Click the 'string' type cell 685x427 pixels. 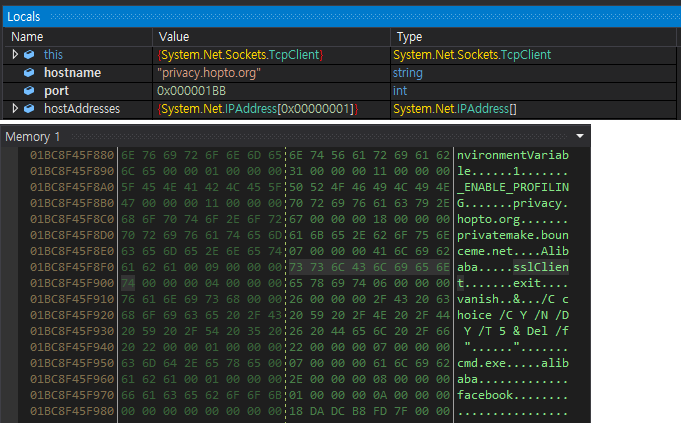click(x=408, y=73)
